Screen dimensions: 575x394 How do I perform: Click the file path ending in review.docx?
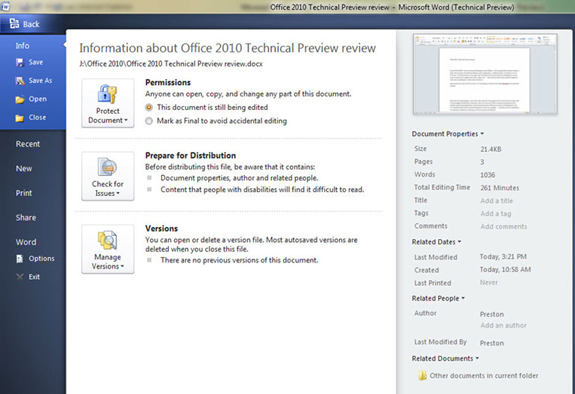171,64
